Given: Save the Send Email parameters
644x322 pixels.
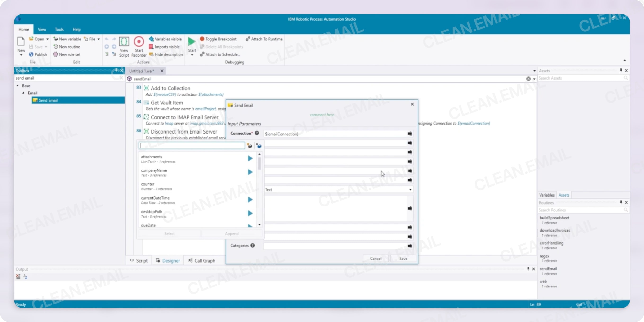Looking at the screenshot, I should point(403,259).
